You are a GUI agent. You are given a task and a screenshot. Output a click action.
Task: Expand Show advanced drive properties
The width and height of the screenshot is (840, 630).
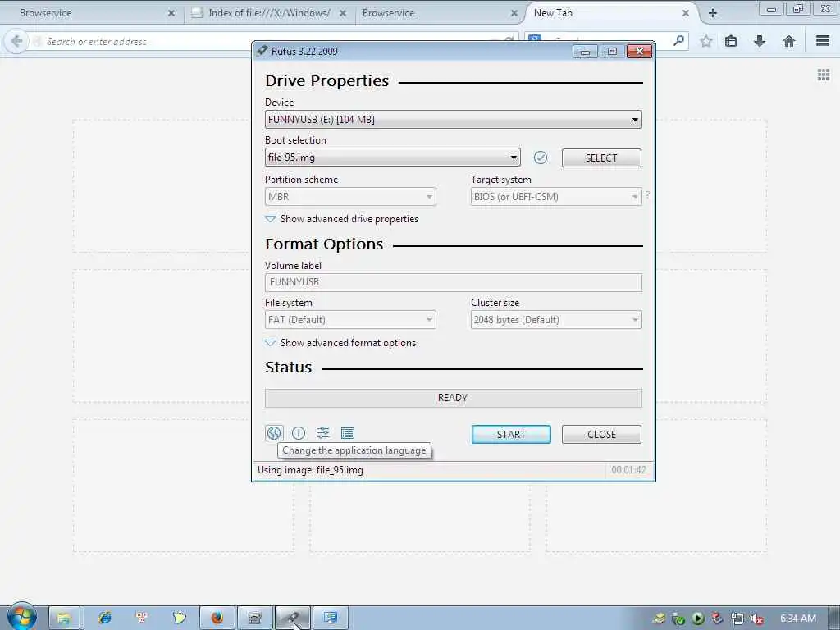coord(342,219)
